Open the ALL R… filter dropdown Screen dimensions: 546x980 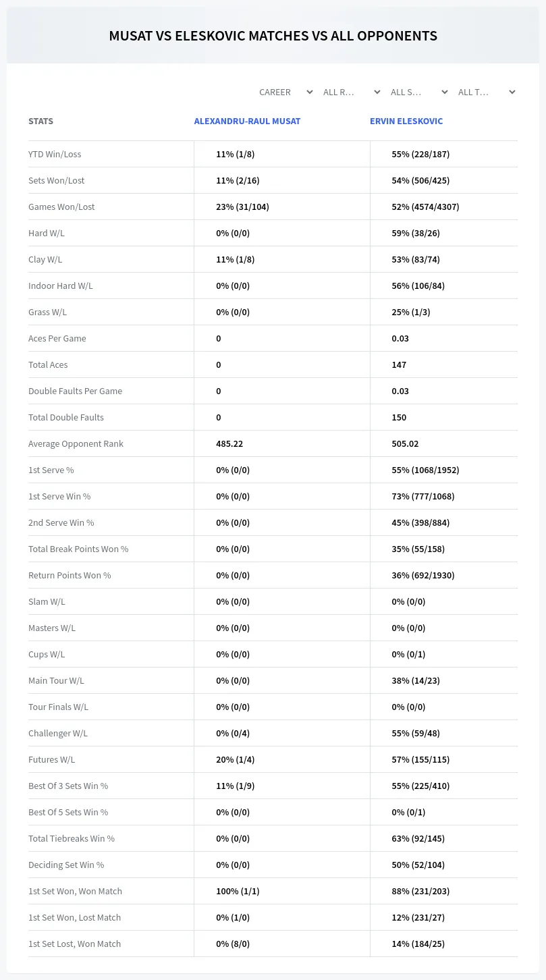351,92
